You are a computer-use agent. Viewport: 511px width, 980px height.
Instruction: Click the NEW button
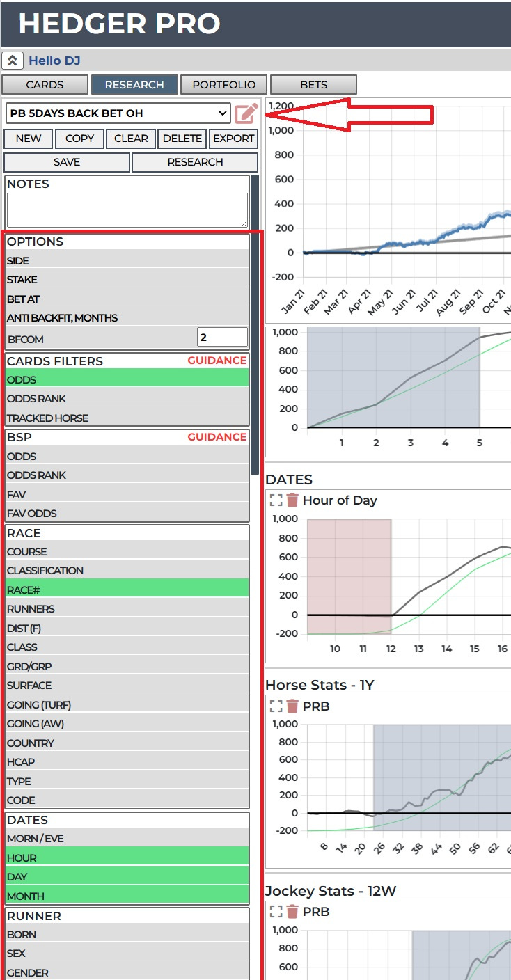tap(29, 139)
